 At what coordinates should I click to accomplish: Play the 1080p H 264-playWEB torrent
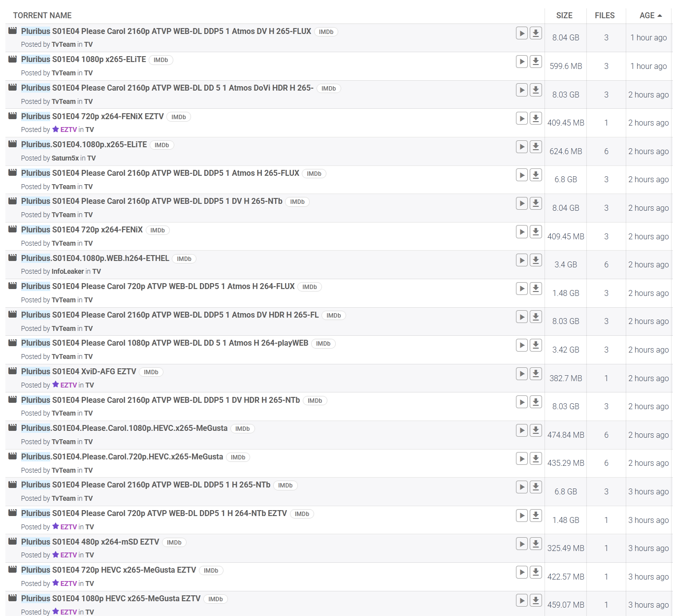[x=522, y=345]
